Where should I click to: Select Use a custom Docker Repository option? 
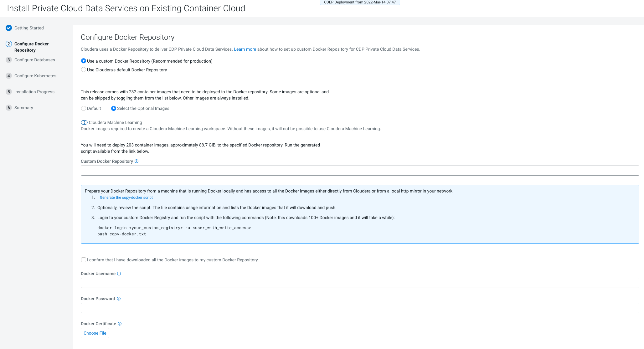(x=84, y=61)
